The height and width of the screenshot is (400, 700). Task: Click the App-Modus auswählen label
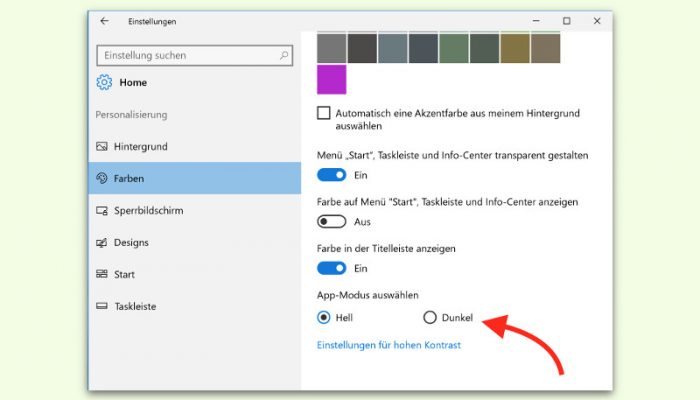click(x=368, y=295)
